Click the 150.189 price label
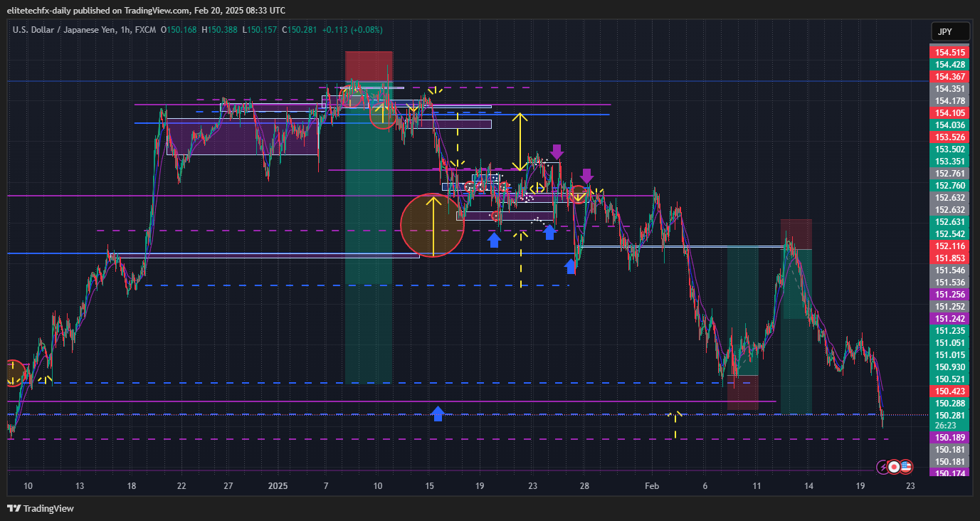 (950, 437)
